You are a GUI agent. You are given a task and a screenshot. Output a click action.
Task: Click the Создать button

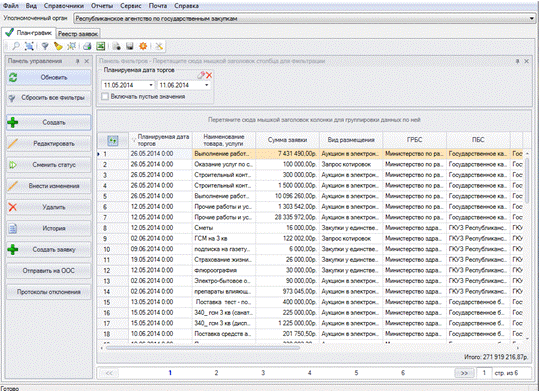click(49, 122)
